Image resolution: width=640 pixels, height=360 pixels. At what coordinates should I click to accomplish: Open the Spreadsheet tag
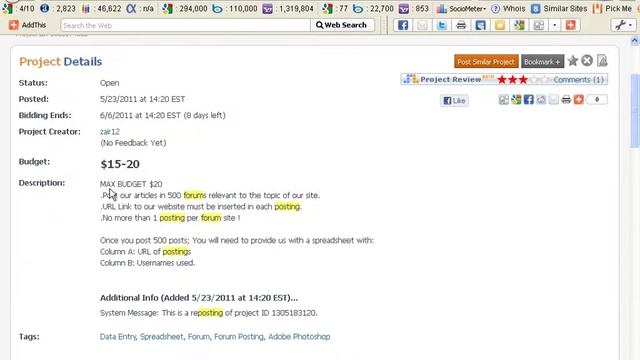162,337
